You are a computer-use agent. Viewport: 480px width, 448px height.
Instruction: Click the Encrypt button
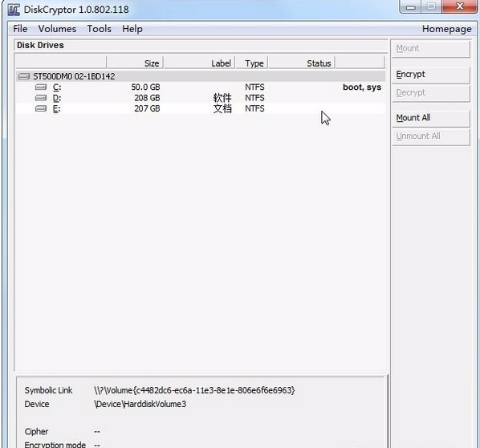click(x=431, y=75)
